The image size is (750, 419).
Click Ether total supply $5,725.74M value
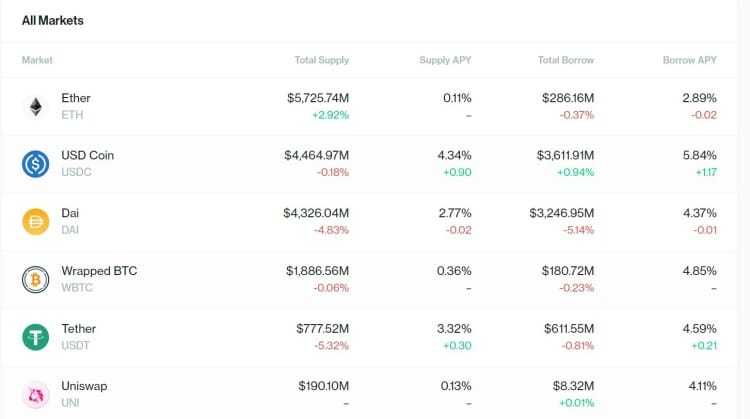coord(317,98)
